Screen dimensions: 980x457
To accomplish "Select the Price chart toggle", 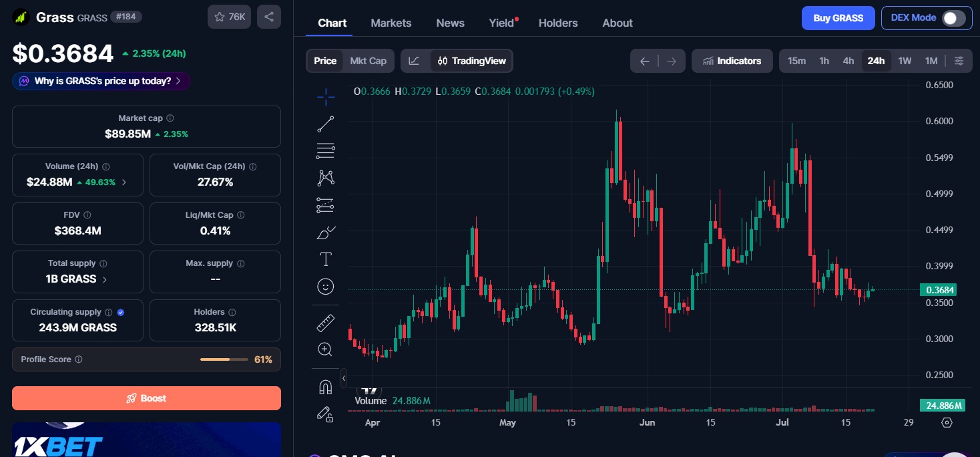I will (x=325, y=61).
